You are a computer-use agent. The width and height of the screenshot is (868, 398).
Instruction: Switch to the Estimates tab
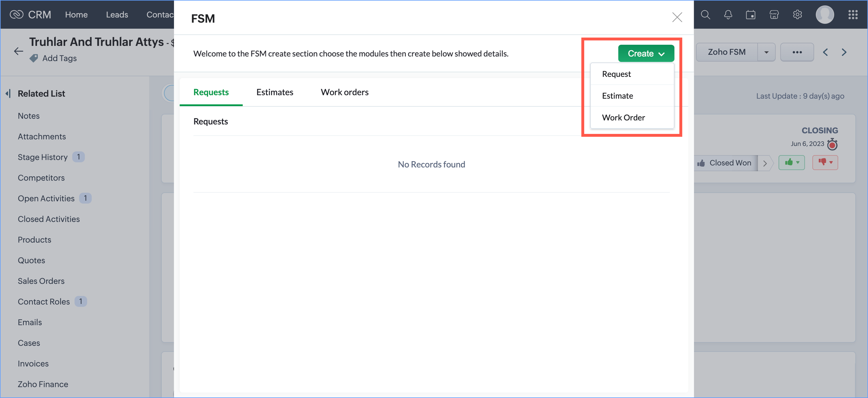click(x=274, y=92)
